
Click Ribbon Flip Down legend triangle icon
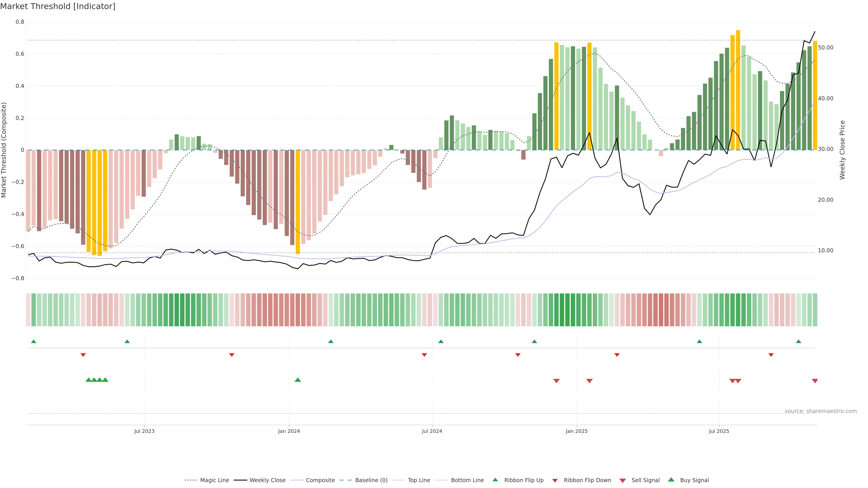[x=555, y=481]
